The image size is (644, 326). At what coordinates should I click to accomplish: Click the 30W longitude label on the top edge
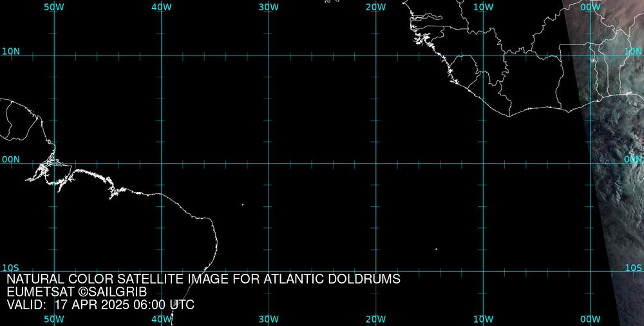point(269,7)
